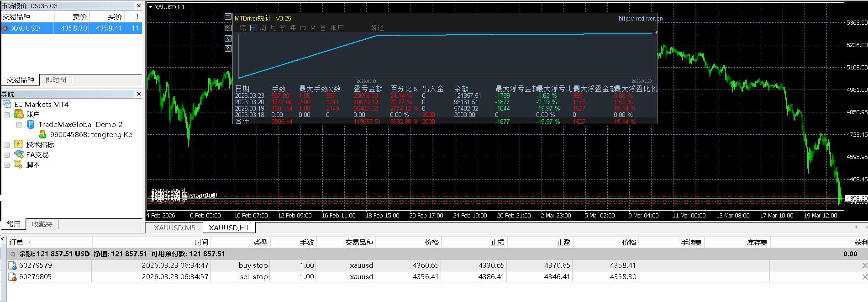Click the √ checkmark button beside MTDriver panel
Screen dimensions: 868x302
tap(228, 38)
